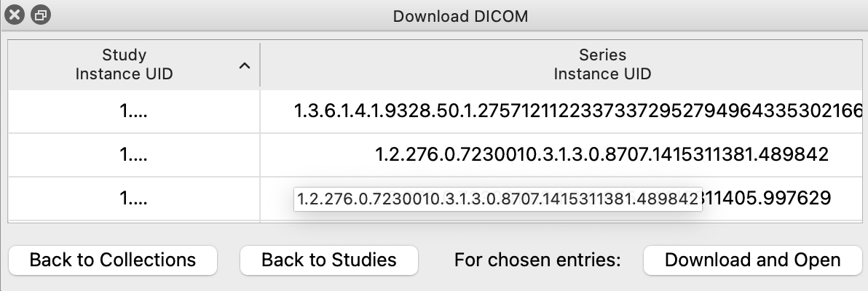Select series UID ending 1415311381.489842 in second row

(x=601, y=155)
